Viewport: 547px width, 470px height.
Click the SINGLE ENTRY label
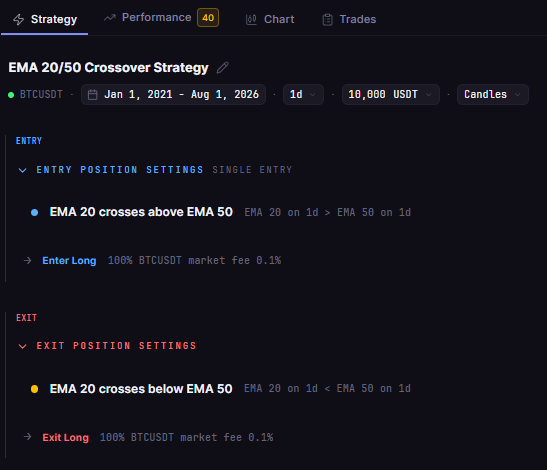(252, 170)
